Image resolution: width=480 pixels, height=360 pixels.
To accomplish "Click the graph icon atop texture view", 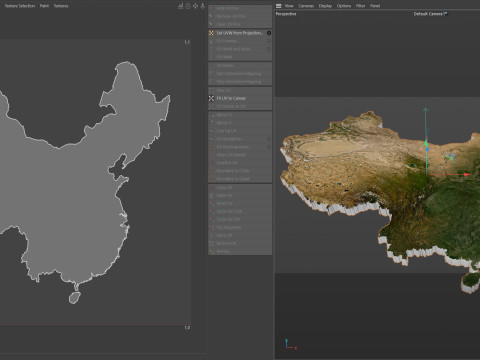I will click(180, 6).
